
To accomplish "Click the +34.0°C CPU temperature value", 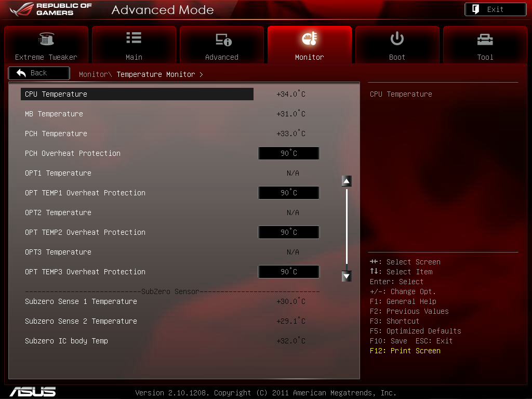I will [x=291, y=94].
